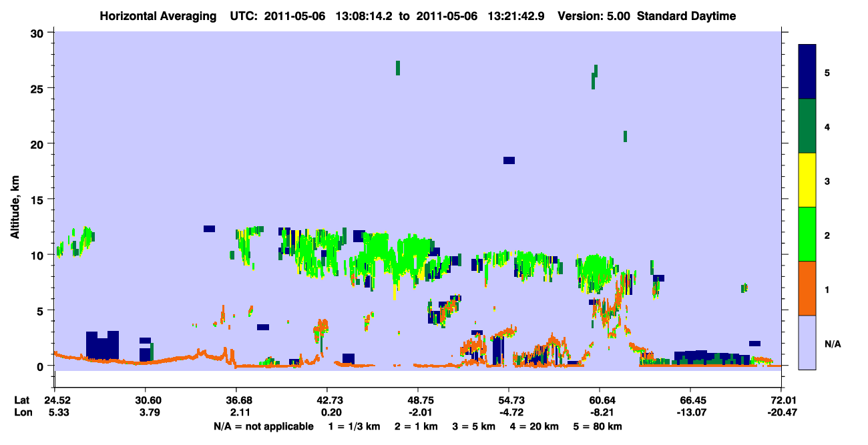Click the bright green level 2 colorbar segment

coord(807,234)
